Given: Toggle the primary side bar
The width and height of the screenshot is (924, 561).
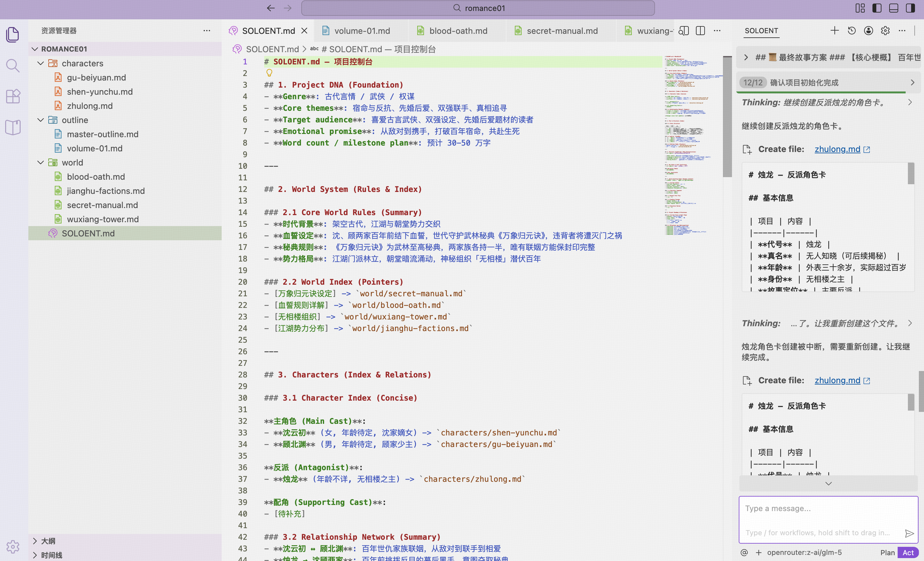Looking at the screenshot, I should (x=877, y=8).
